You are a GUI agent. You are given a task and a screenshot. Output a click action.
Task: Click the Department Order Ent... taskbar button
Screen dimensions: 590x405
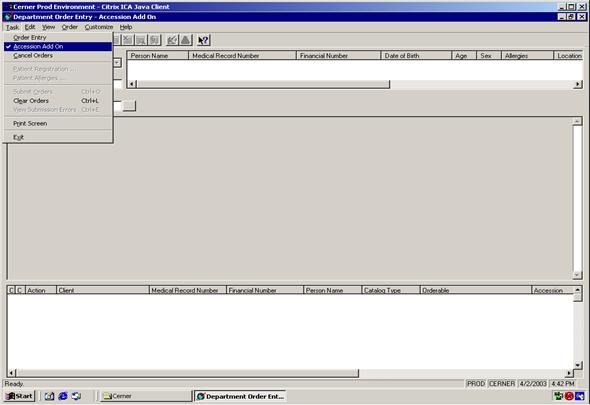tap(240, 396)
